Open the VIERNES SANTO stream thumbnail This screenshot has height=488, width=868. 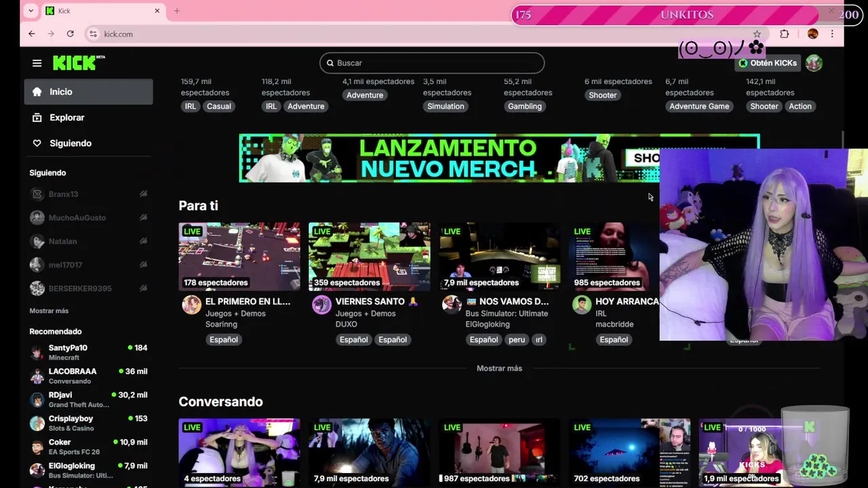tap(370, 256)
